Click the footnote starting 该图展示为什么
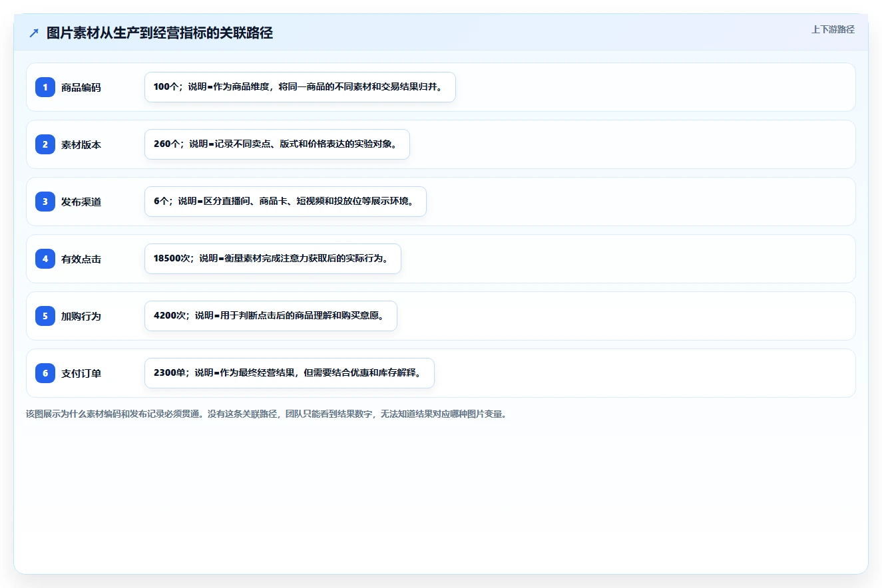The width and height of the screenshot is (882, 588). (266, 414)
